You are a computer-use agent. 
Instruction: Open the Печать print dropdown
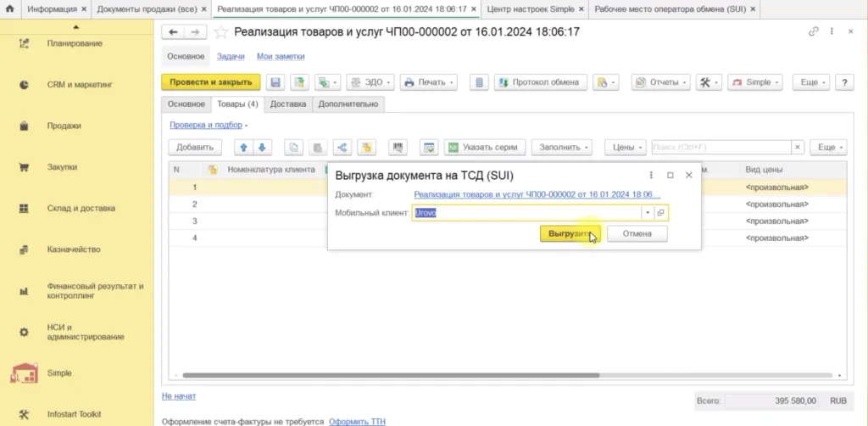tap(428, 82)
